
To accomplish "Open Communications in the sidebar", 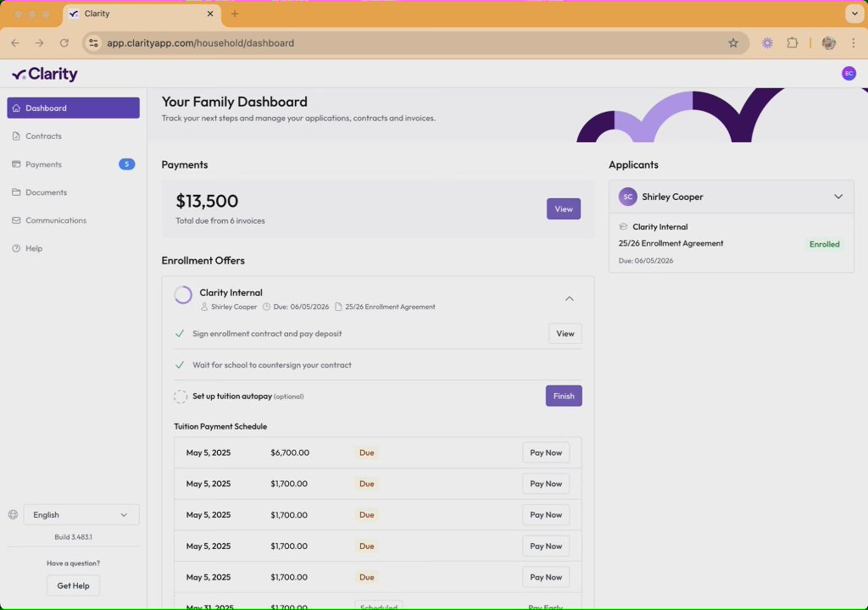I will (x=73, y=220).
